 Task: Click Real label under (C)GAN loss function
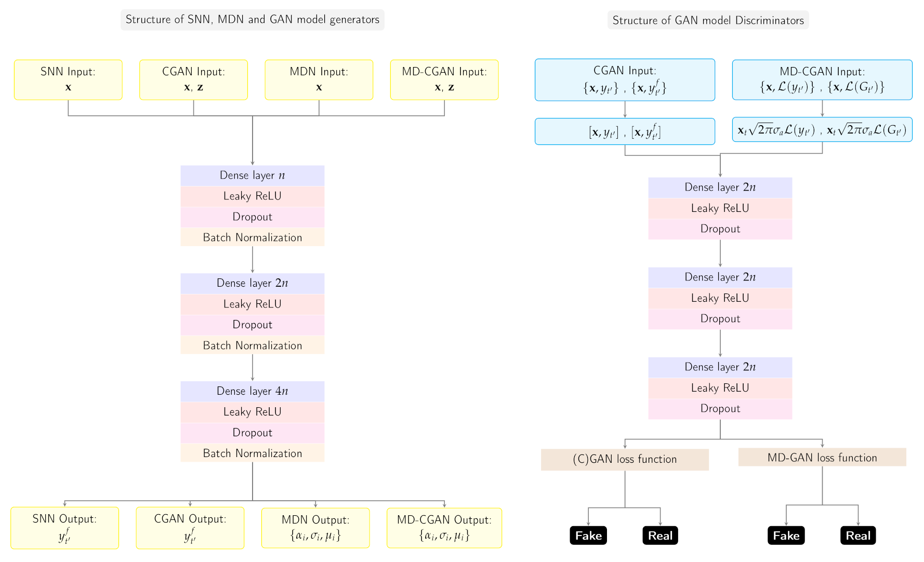click(x=660, y=536)
